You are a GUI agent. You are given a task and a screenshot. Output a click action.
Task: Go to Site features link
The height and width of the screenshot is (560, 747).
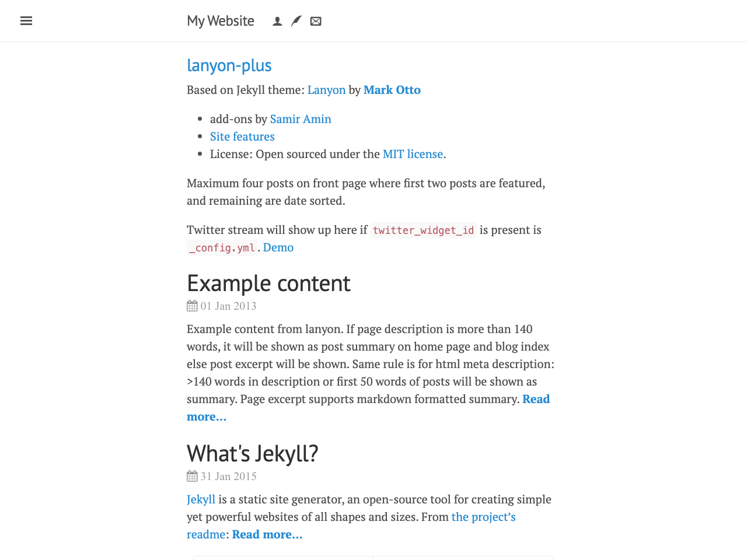coord(242,136)
